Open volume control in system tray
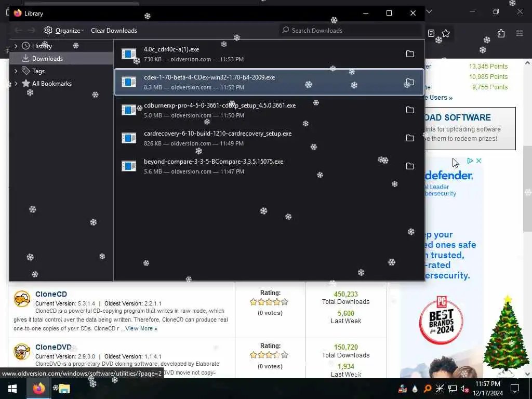Screen dimensions: 532x399 pos(464,389)
